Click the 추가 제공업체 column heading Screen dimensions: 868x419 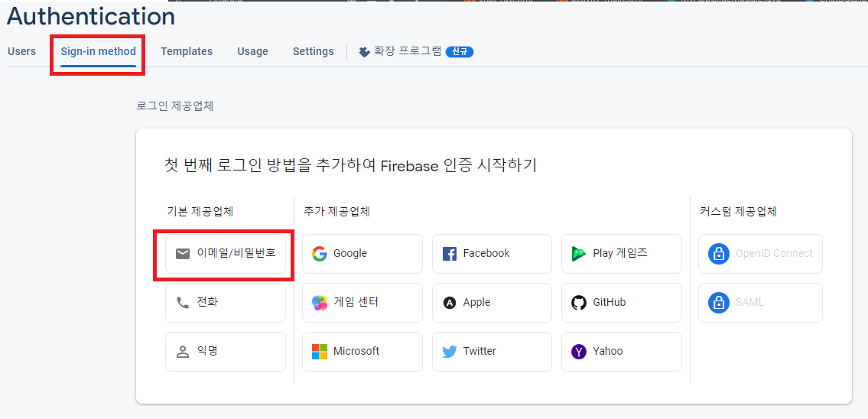[x=337, y=211]
